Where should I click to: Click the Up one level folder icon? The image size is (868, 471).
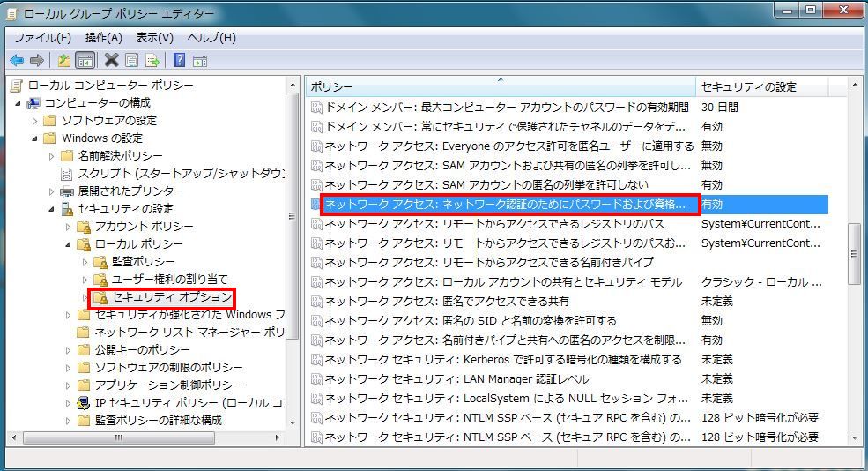click(x=64, y=60)
